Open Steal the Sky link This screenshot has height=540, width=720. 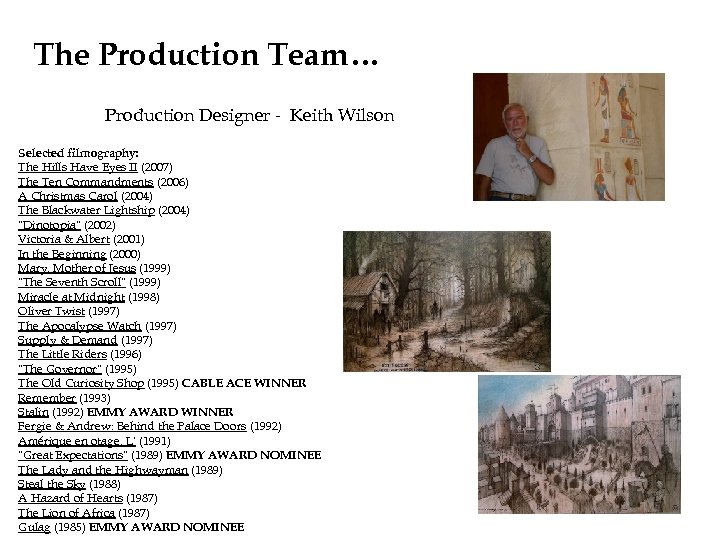pyautogui.click(x=51, y=484)
